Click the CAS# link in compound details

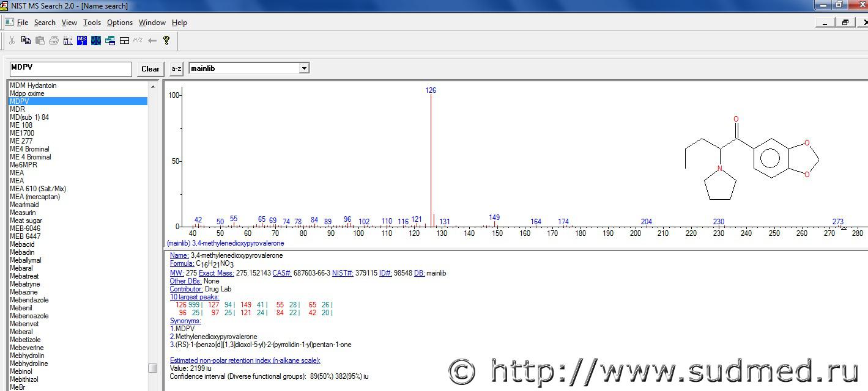pyautogui.click(x=281, y=273)
